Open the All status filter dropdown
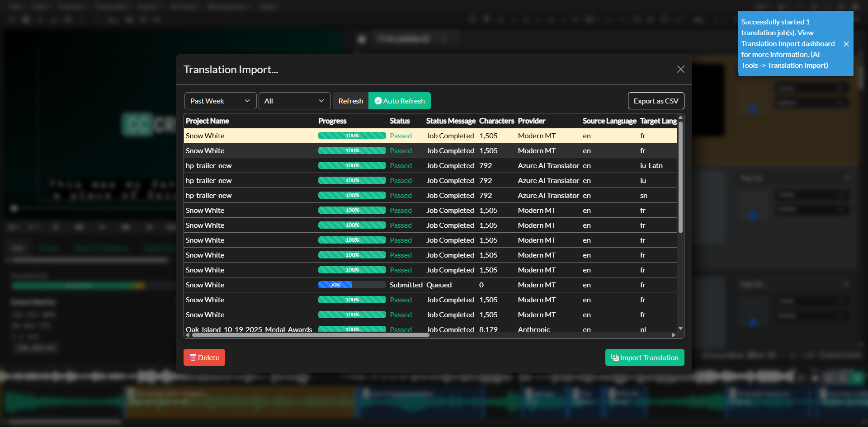The height and width of the screenshot is (427, 868). (294, 101)
